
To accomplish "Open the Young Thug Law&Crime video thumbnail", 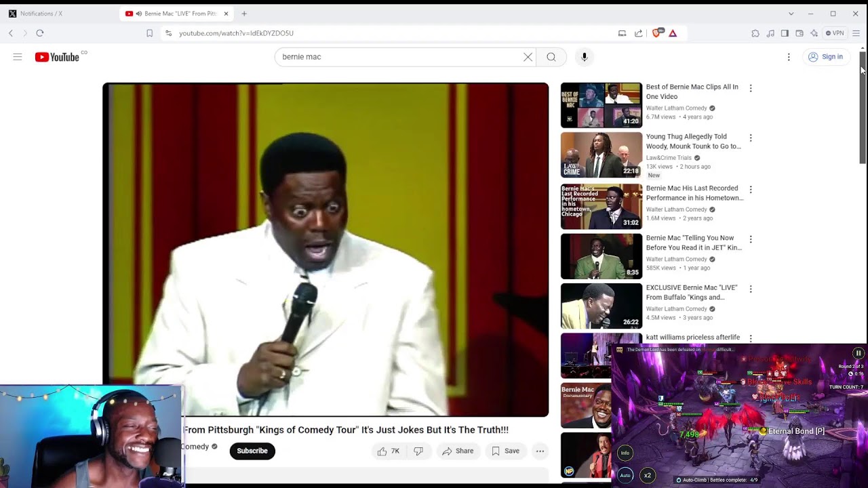I will [601, 155].
